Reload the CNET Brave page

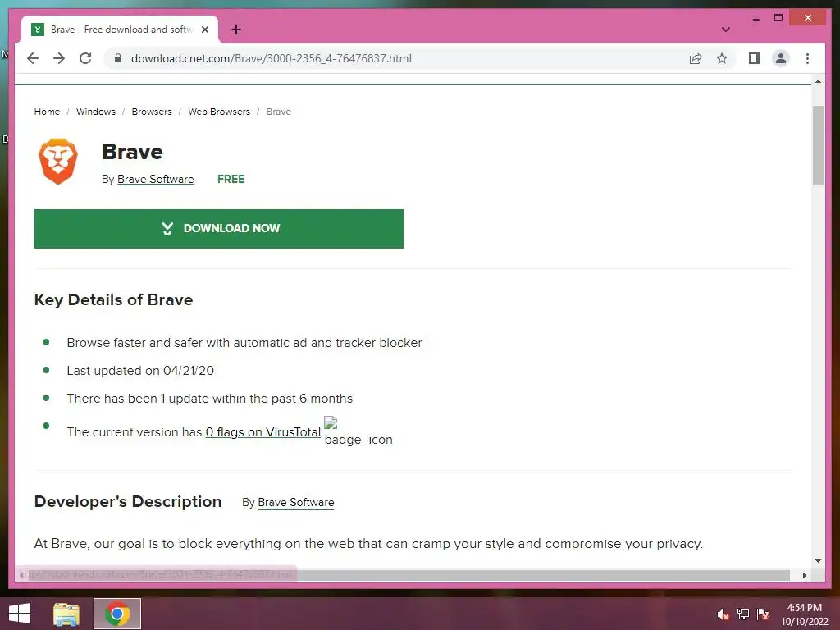point(85,58)
